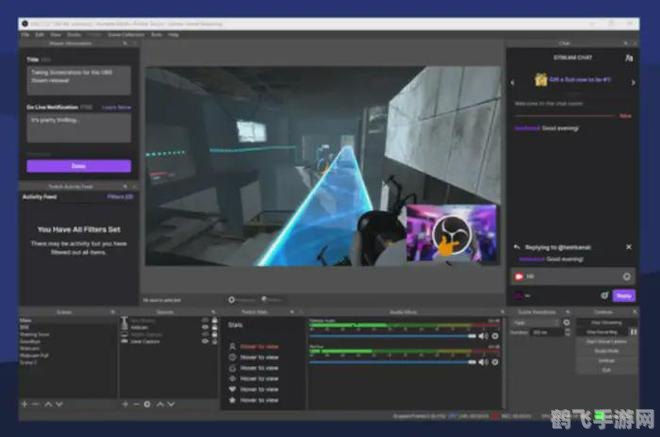Click the add scene plus icon

(x=25, y=404)
